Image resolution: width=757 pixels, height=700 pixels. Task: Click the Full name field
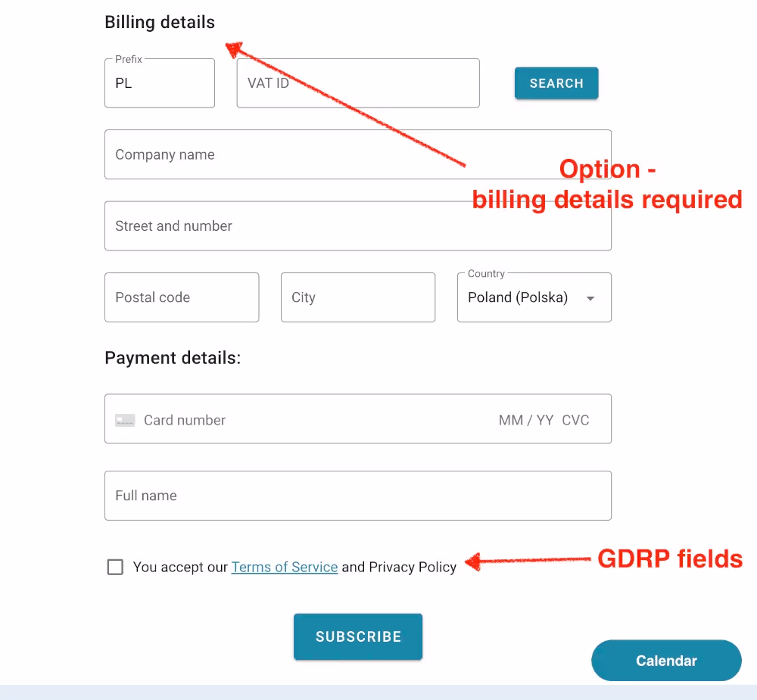point(357,496)
